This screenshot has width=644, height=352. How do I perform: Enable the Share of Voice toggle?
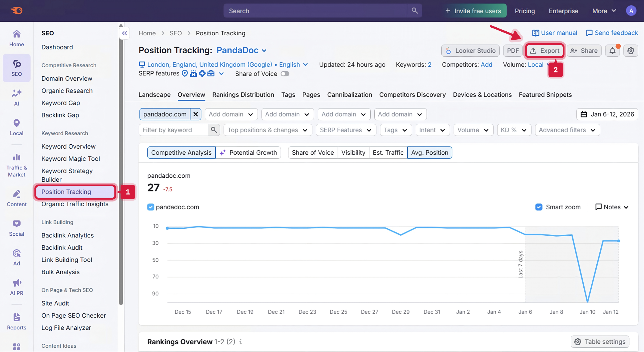285,74
